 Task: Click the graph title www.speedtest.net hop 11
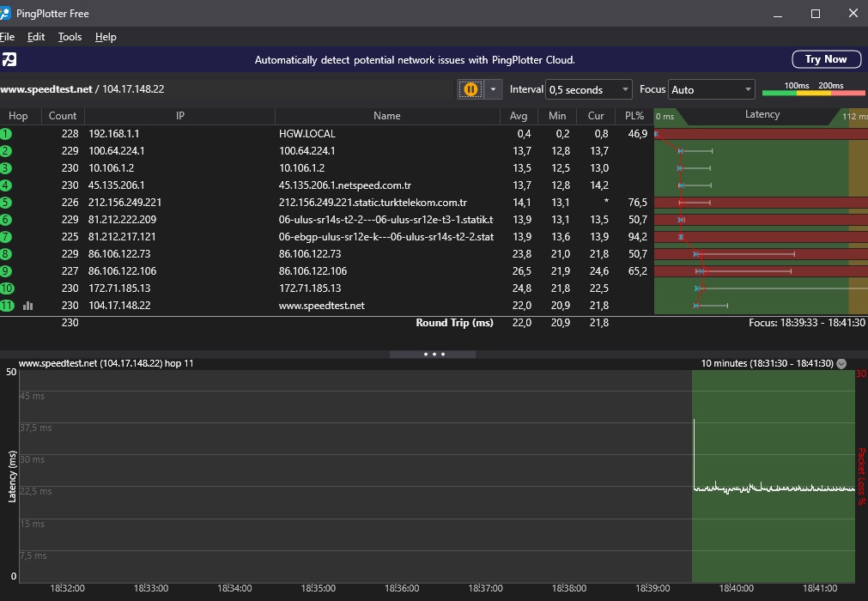click(106, 363)
